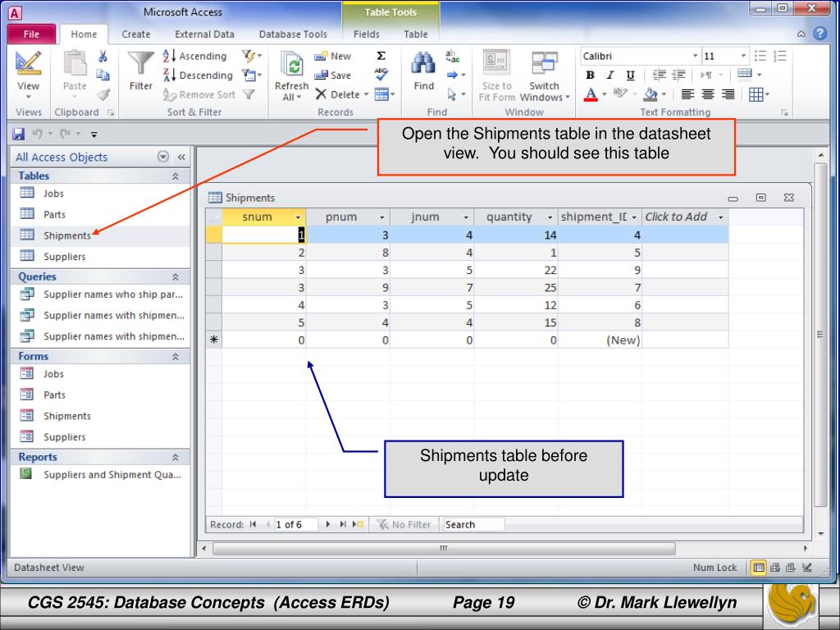Open the File tab
The height and width of the screenshot is (630, 840).
point(31,34)
